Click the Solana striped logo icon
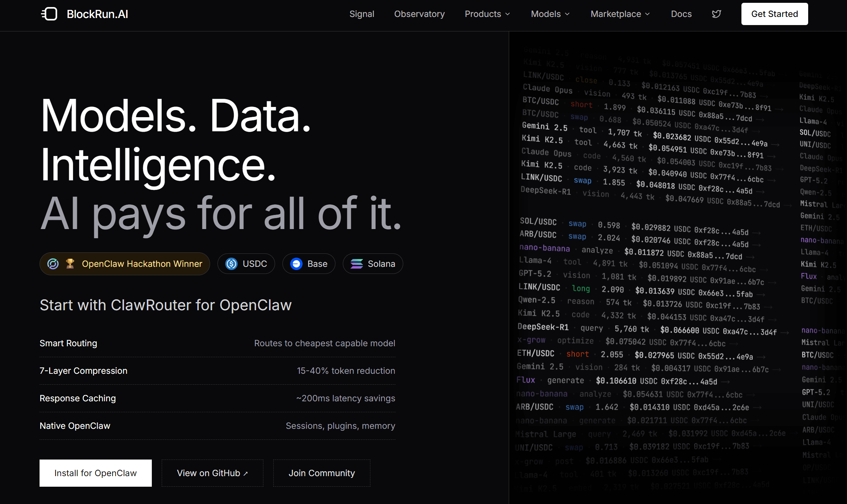This screenshot has width=847, height=504. [x=357, y=264]
